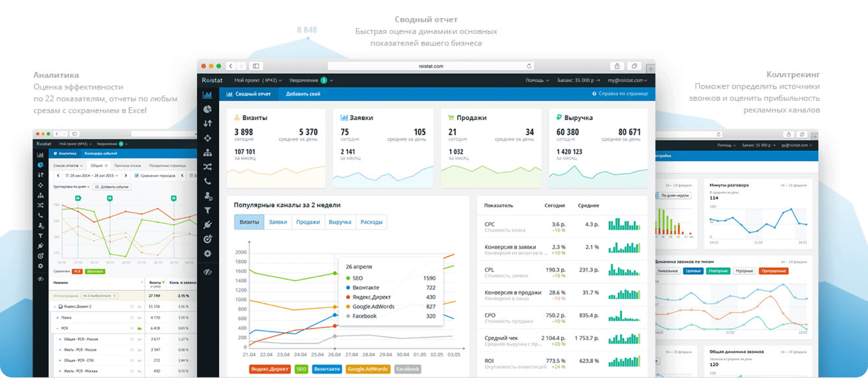The image size is (868, 378).
Task: Click the pie chart icon in left window sidebar
Action: point(40,165)
